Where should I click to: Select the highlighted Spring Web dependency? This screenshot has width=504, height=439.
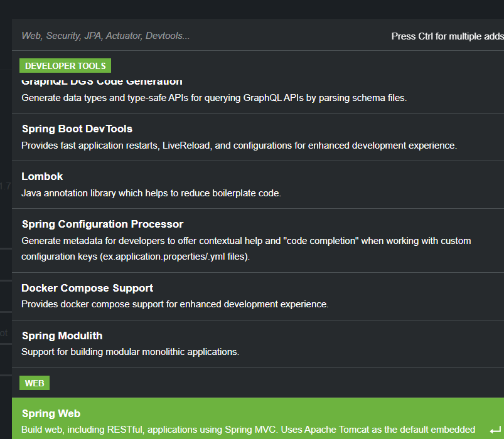tap(258, 418)
